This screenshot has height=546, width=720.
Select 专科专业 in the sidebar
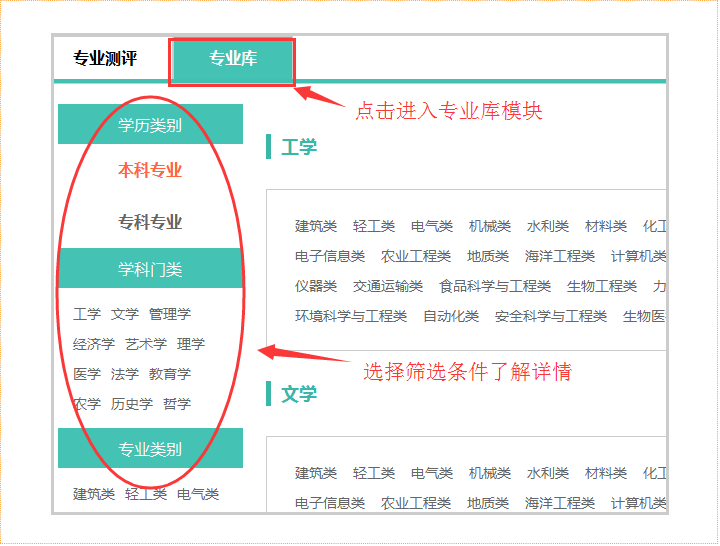tap(150, 222)
